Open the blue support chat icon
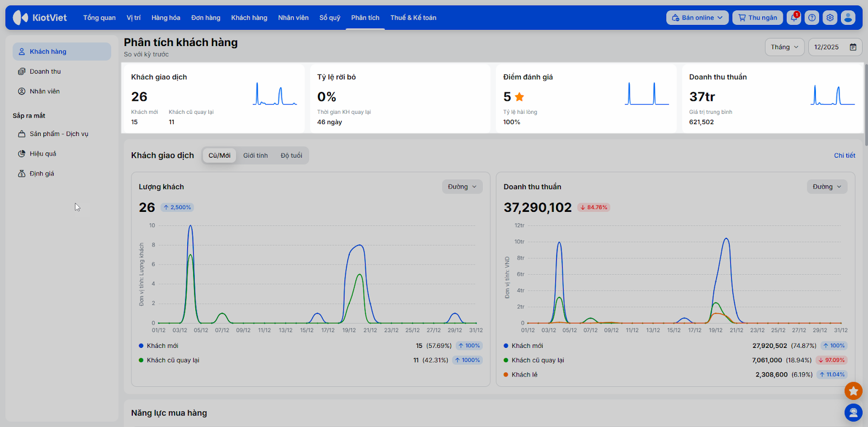 point(853,413)
